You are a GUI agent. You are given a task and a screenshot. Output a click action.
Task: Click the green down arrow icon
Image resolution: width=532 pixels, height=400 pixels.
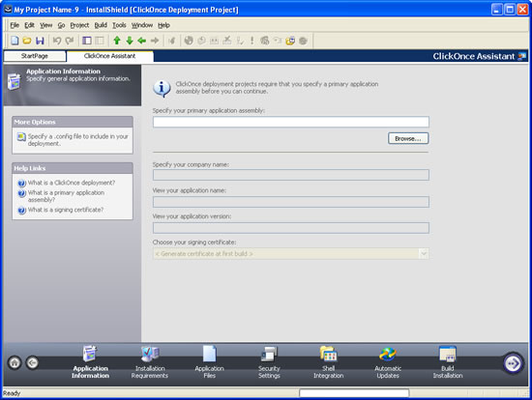(x=130, y=41)
